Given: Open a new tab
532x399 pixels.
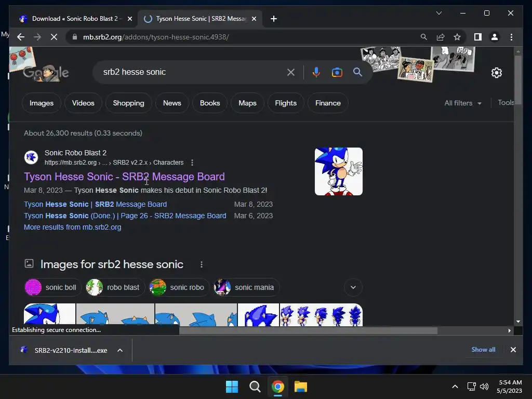Looking at the screenshot, I should coord(274,19).
